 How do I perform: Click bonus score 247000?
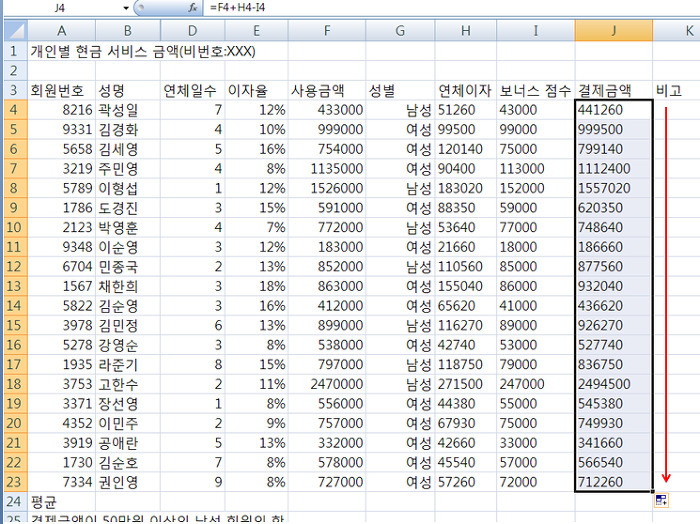(536, 384)
